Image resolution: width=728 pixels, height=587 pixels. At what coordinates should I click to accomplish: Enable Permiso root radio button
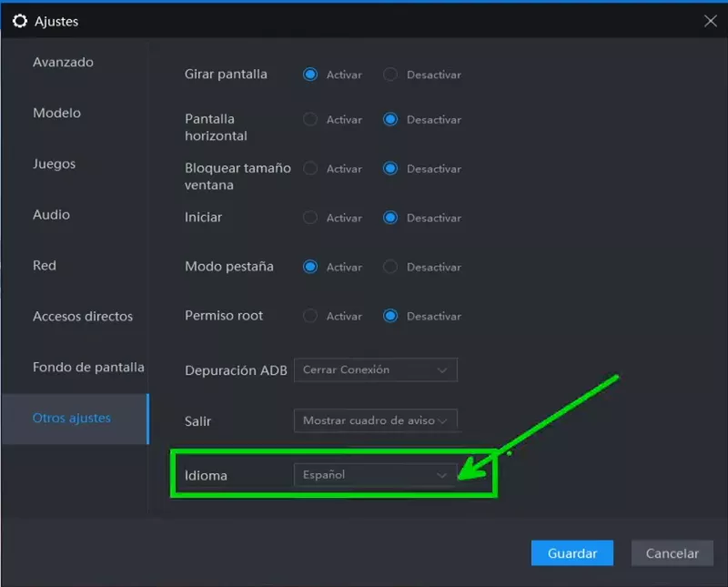(x=310, y=316)
